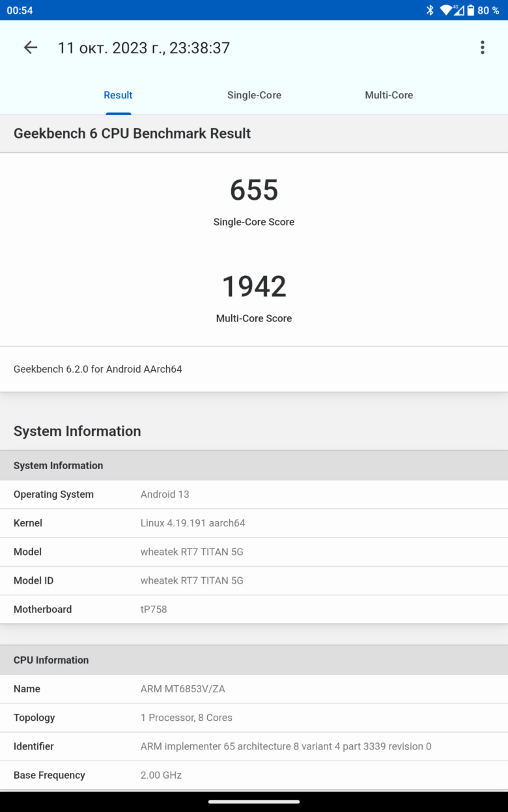Screen dimensions: 508x812
Task: Tap Geekbench 6 CPU Benchmark Result heading
Action: [132, 133]
